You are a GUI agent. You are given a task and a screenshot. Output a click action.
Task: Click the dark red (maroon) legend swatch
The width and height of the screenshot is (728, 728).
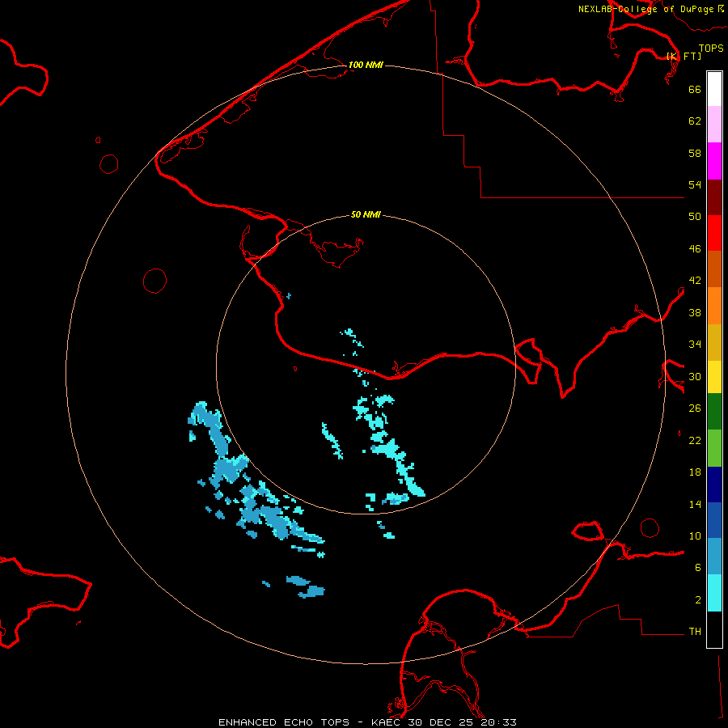(x=714, y=197)
